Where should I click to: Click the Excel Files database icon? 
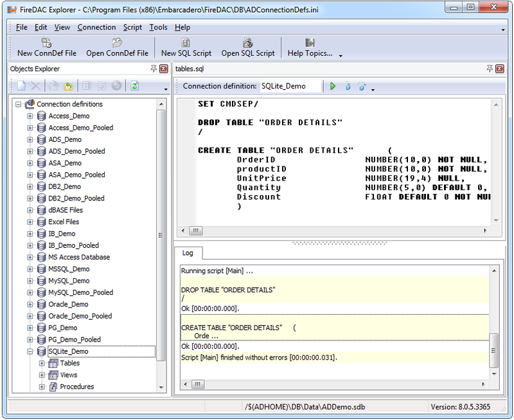click(x=41, y=222)
